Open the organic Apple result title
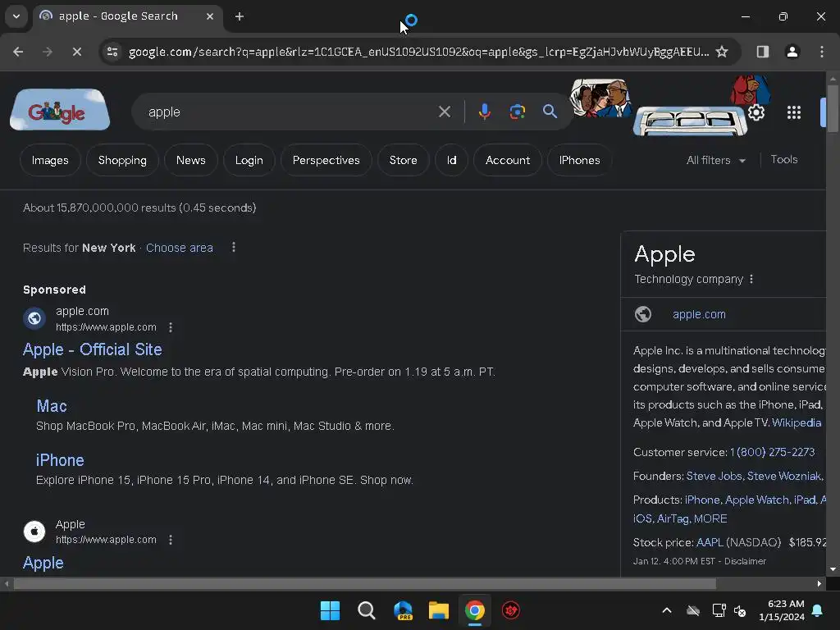The height and width of the screenshot is (630, 840). pyautogui.click(x=43, y=563)
